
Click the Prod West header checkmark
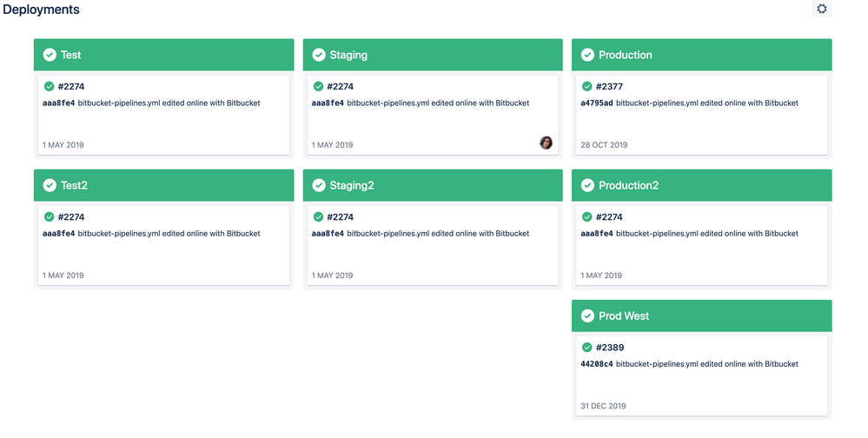coord(587,315)
